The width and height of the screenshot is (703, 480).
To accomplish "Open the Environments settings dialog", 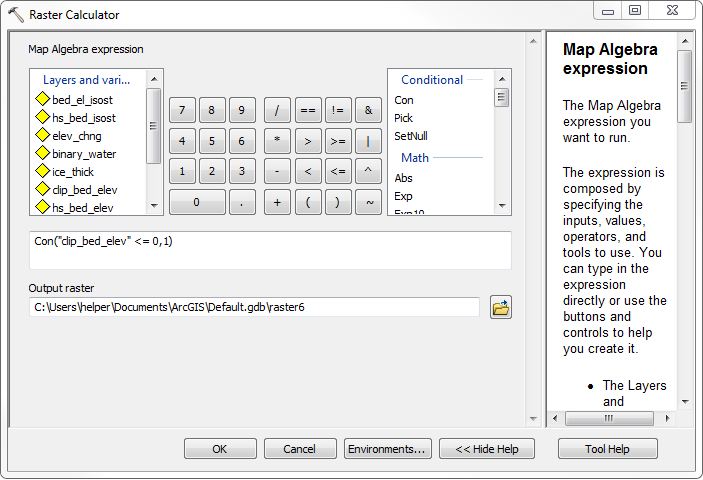I will [388, 449].
